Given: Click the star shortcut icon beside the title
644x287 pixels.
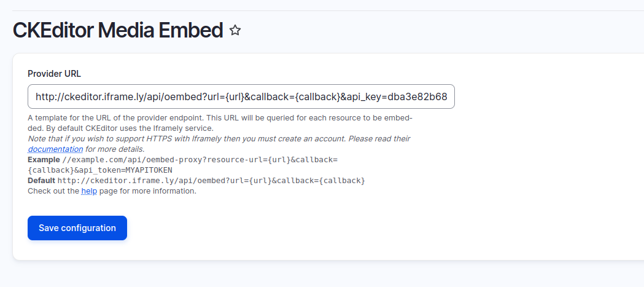Looking at the screenshot, I should [235, 30].
